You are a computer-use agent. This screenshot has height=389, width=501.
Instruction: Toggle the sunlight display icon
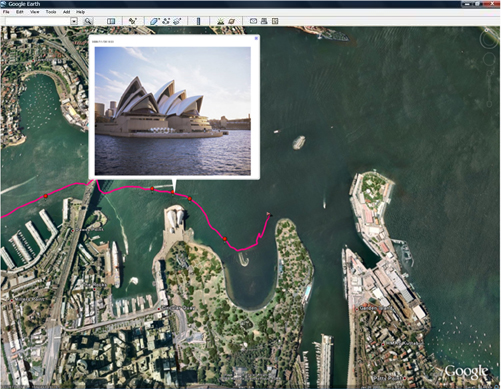coord(220,21)
